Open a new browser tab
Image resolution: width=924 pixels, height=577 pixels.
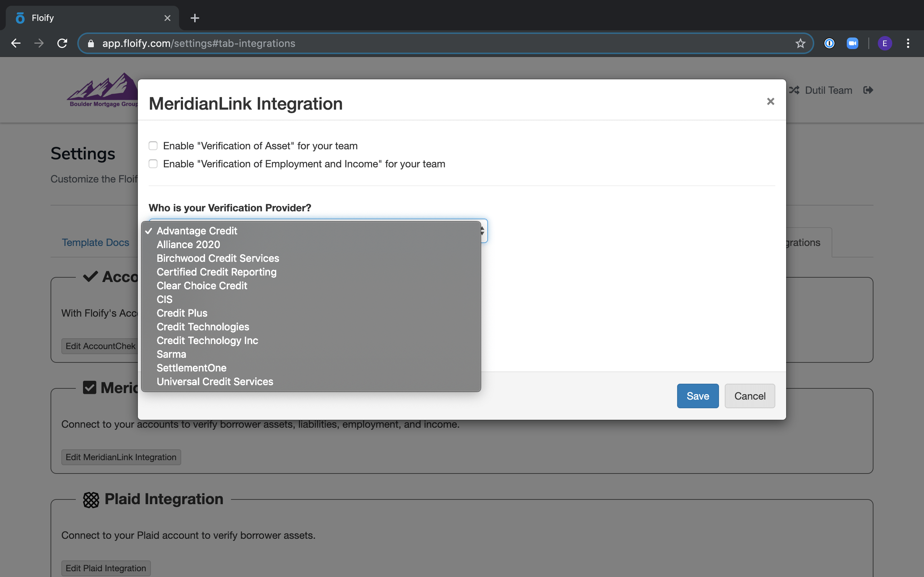[195, 18]
